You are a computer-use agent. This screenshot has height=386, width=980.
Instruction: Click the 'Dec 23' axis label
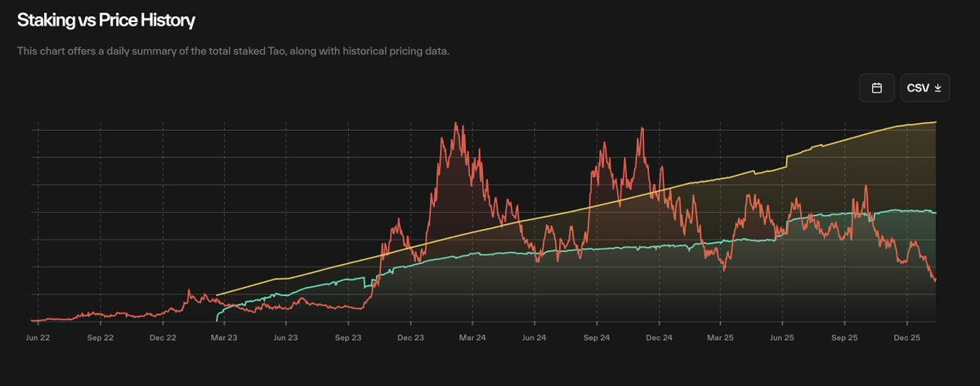(x=410, y=337)
